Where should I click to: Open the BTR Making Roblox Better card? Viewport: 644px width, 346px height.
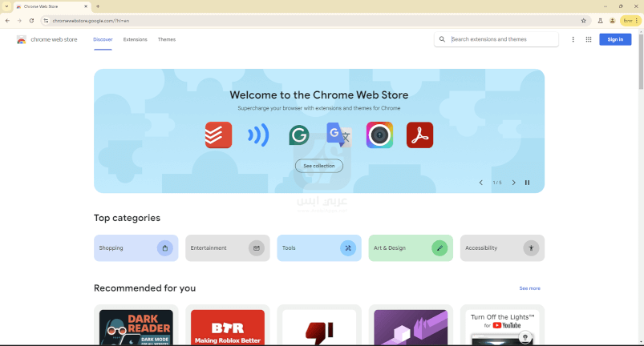tap(228, 325)
